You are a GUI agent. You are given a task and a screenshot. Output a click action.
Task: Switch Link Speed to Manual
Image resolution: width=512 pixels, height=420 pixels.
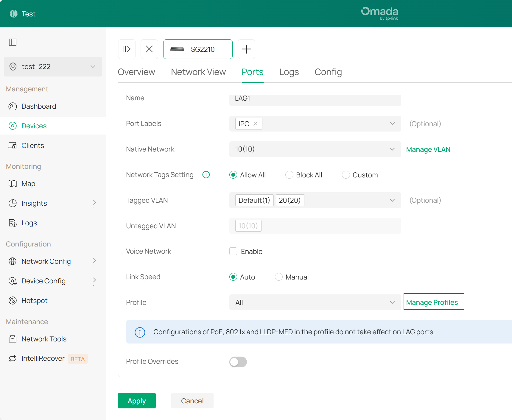pyautogui.click(x=278, y=277)
